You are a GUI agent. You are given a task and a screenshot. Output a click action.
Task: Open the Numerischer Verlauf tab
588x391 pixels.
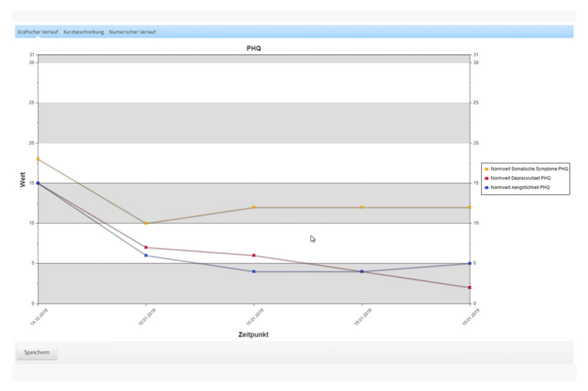(x=132, y=32)
